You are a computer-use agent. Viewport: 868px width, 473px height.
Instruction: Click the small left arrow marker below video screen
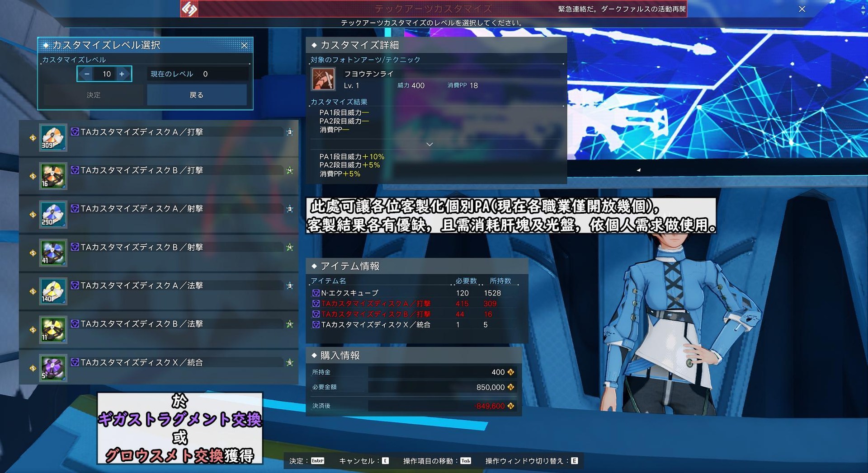(638, 170)
